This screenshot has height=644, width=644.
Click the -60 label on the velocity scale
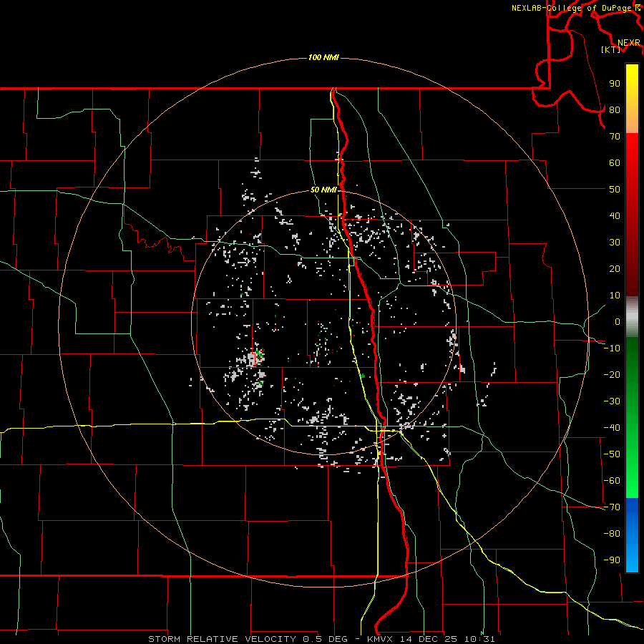[x=612, y=481]
